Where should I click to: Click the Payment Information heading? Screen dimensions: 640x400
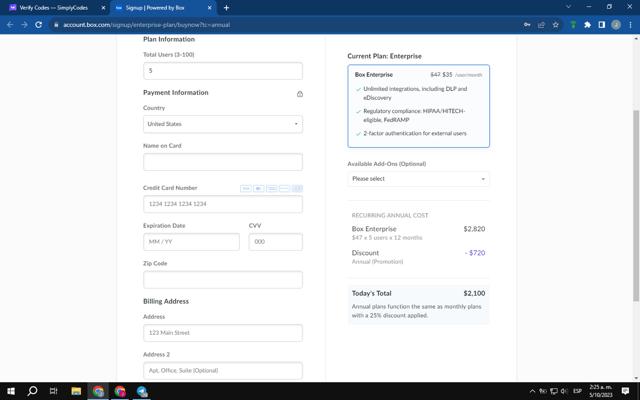[x=176, y=93]
